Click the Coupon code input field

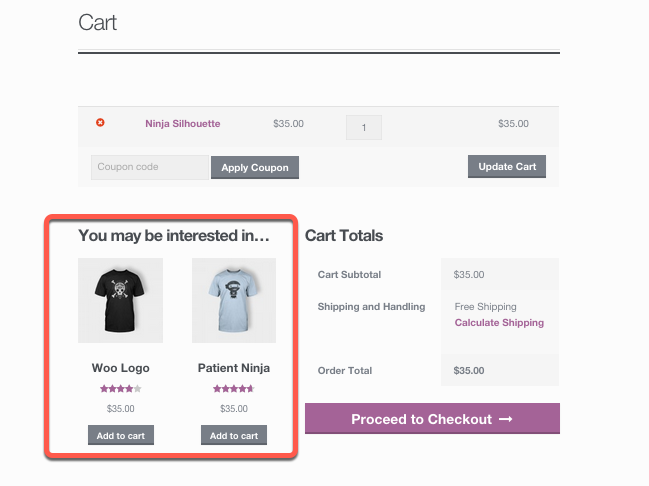click(149, 167)
